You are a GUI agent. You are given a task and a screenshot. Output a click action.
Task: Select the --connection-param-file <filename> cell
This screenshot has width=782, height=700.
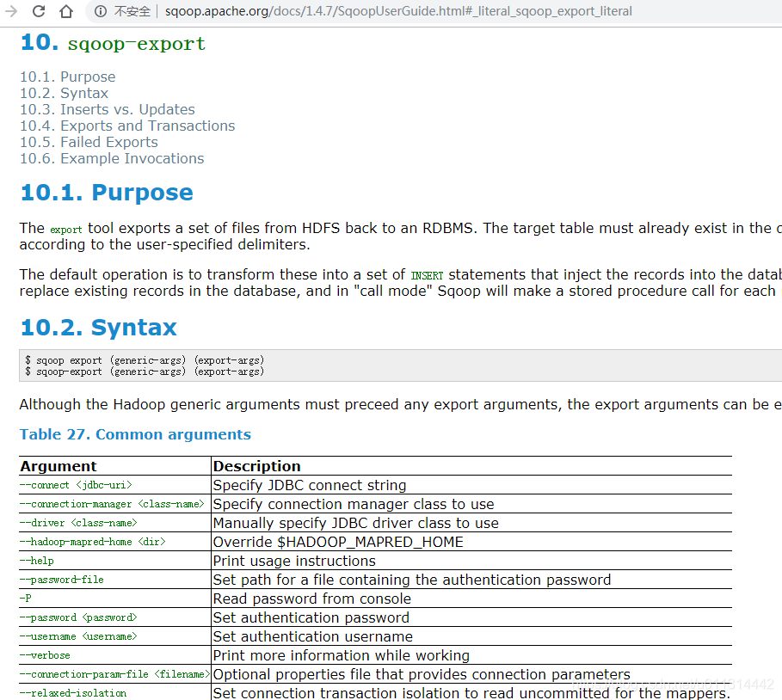[x=114, y=674]
